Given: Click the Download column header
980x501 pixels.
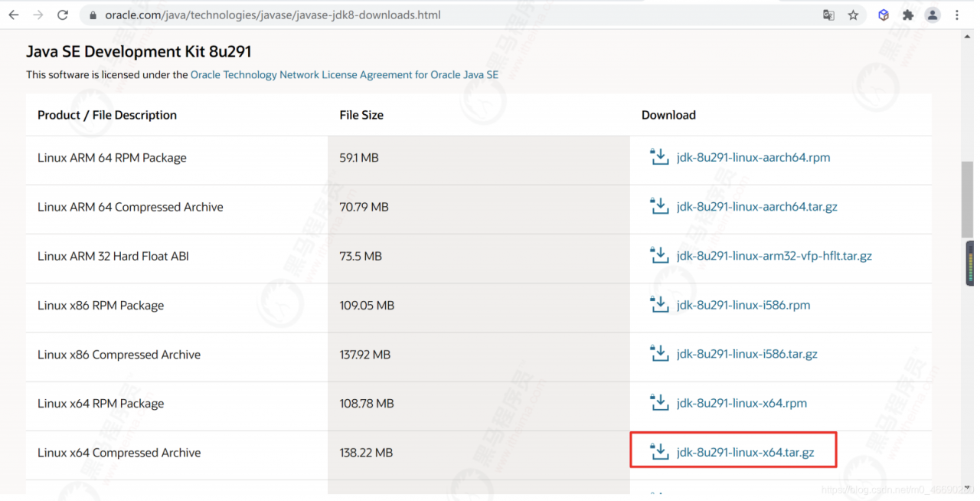Looking at the screenshot, I should pyautogui.click(x=668, y=115).
